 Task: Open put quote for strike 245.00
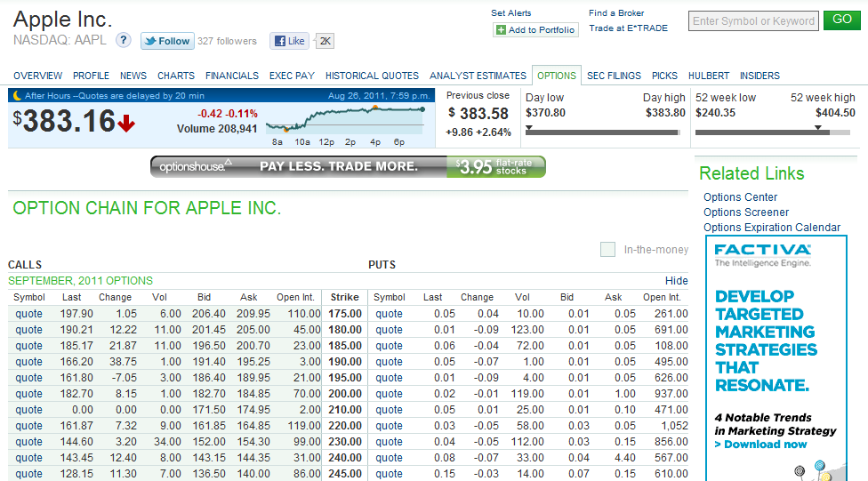click(x=389, y=475)
